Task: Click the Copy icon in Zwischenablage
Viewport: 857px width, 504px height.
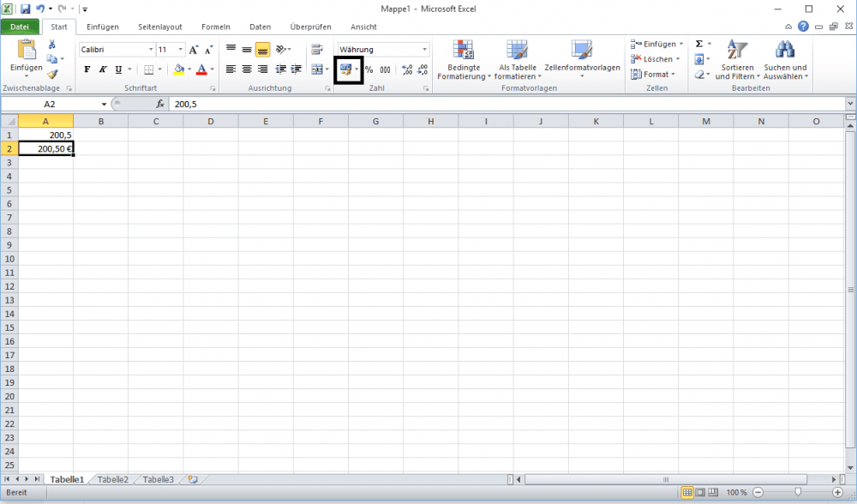Action: point(52,59)
